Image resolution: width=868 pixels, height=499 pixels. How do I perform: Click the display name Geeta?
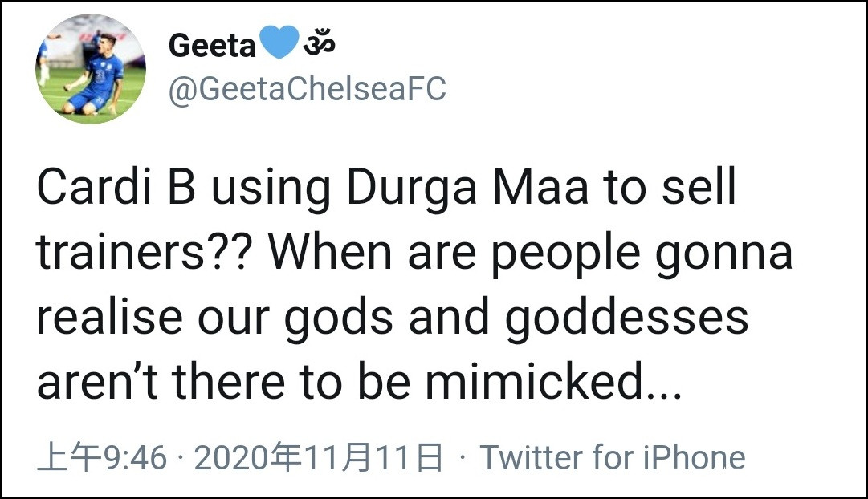tap(211, 47)
